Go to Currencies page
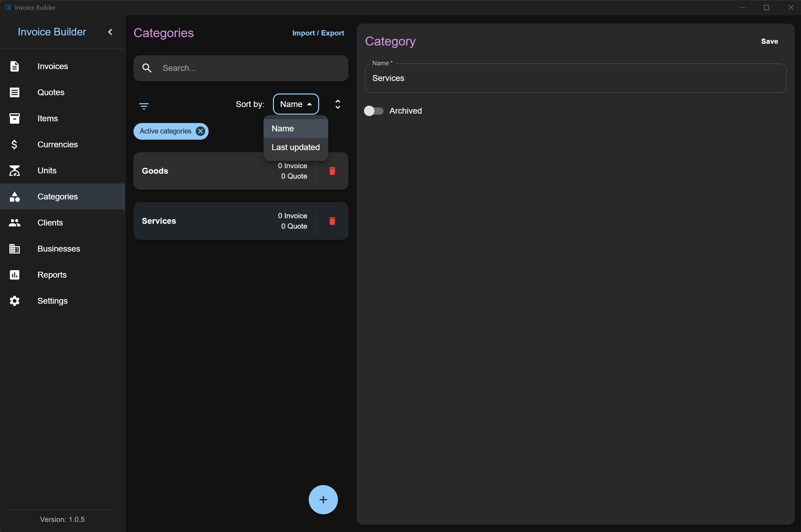This screenshot has width=801, height=532. [63, 144]
